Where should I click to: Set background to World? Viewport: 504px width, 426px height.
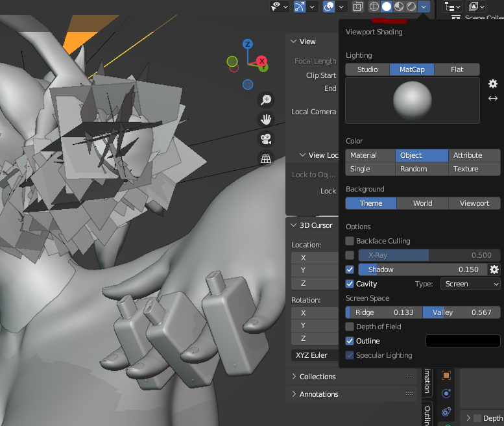click(x=422, y=203)
